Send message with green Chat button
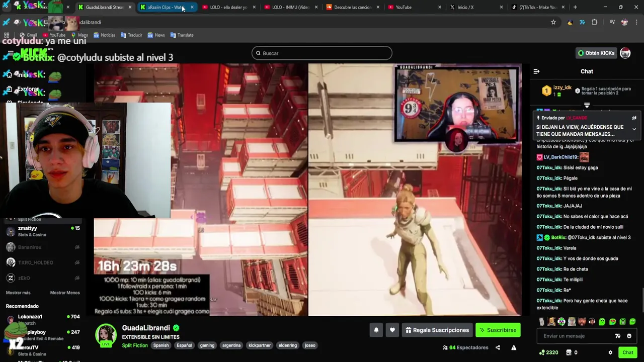The width and height of the screenshot is (644, 362). tap(627, 352)
